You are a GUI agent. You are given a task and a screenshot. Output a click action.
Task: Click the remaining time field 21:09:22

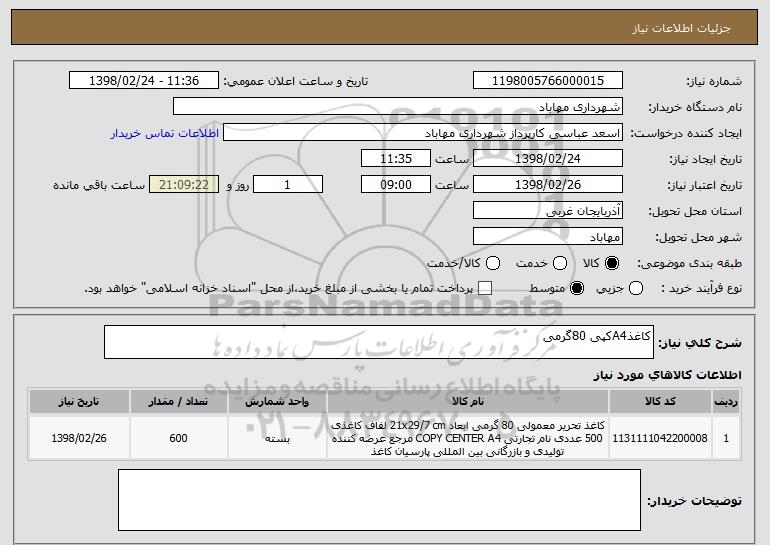click(184, 185)
